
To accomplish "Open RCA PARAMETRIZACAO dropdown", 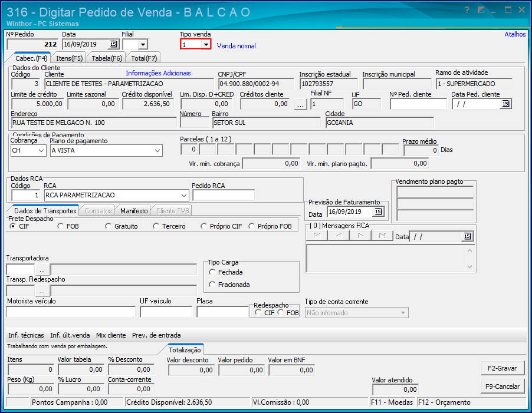I will 183,195.
